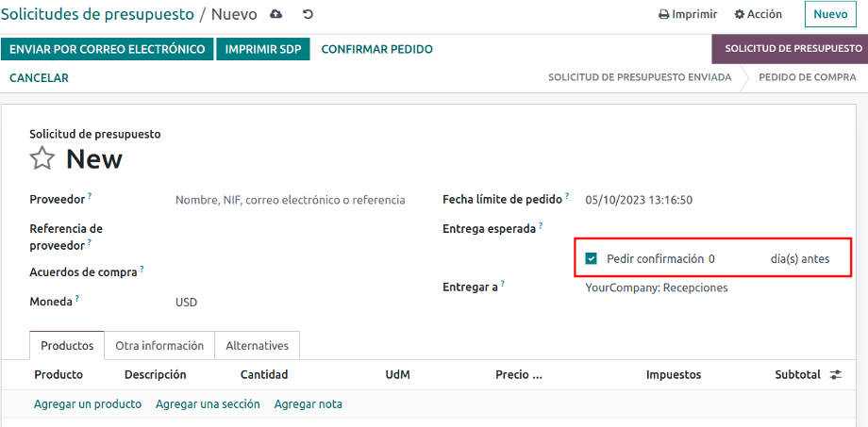Switch to the Alternatives tab
This screenshot has width=868, height=427.
257,346
